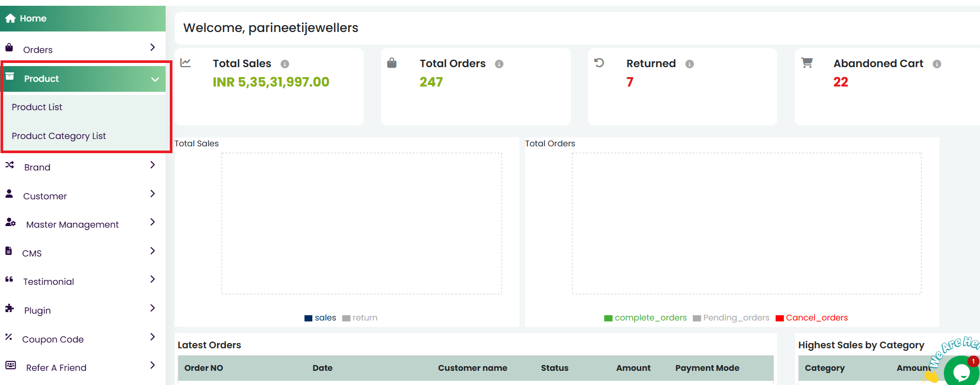Open Product Category List item

tap(59, 136)
